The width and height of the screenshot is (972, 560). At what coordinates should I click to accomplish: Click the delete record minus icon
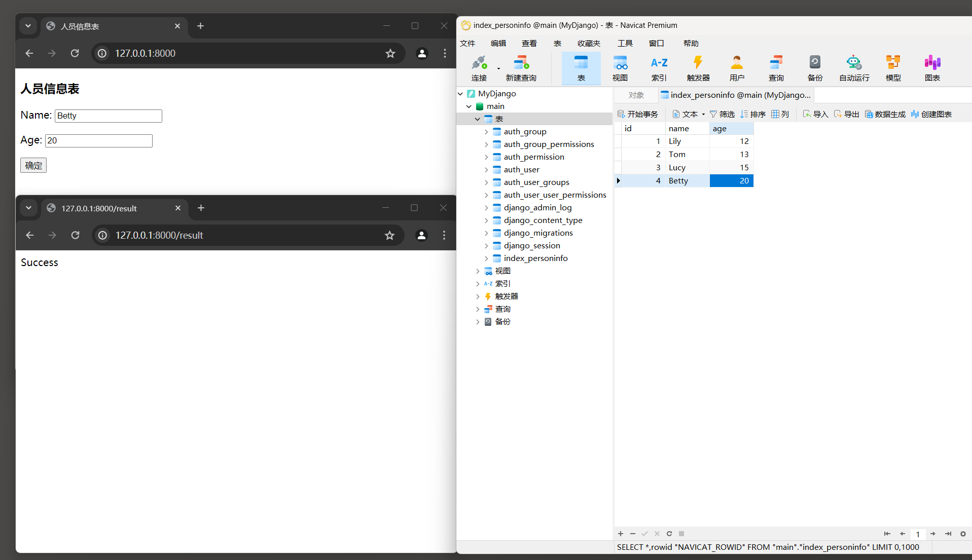pos(633,534)
